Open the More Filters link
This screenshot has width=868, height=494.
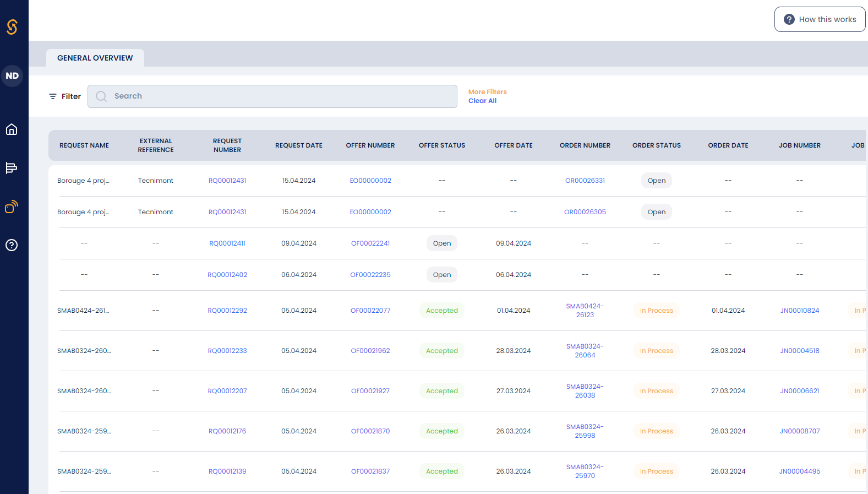click(488, 92)
